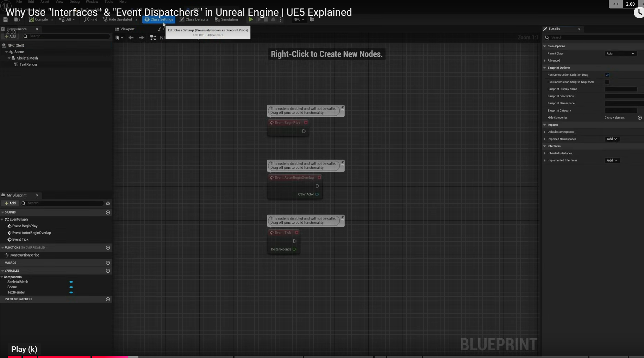Click Add button in Components panel
This screenshot has width=644, height=358.
(x=10, y=36)
